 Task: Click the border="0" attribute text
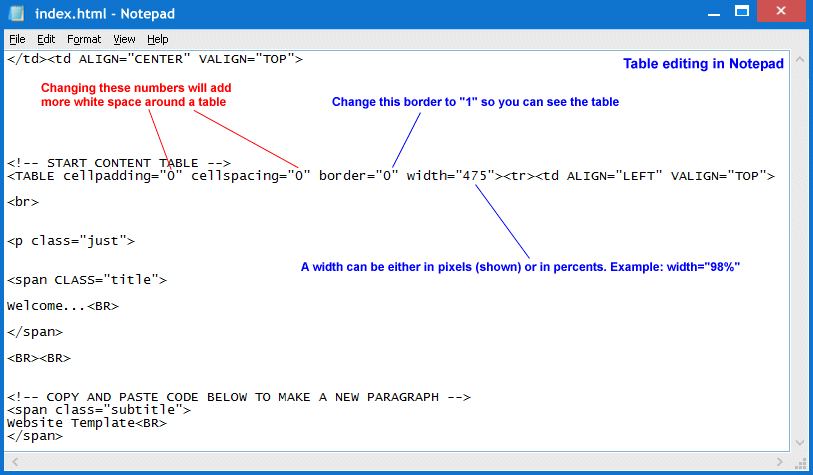[358, 176]
